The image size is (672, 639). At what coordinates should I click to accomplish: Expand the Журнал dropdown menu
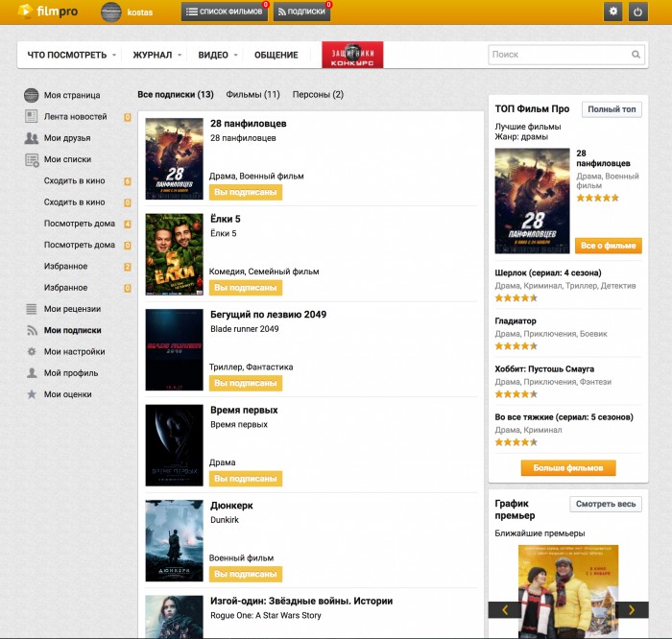pyautogui.click(x=156, y=55)
